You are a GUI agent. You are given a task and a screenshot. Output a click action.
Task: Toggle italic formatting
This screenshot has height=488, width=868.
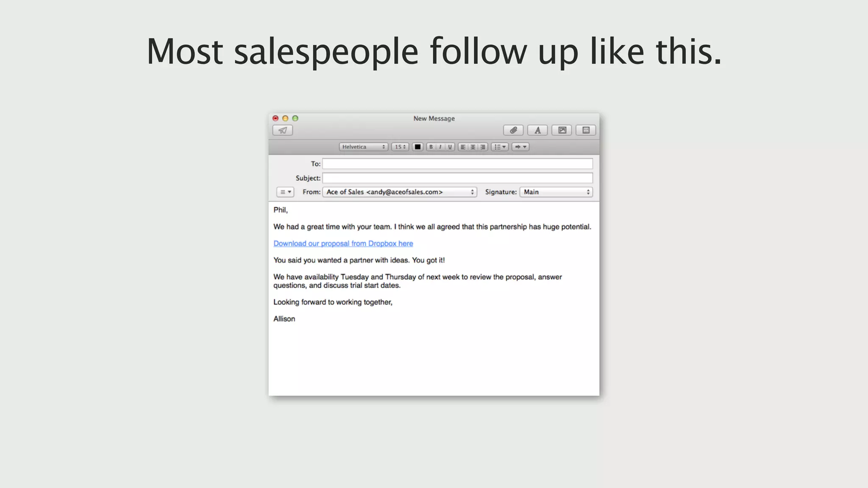point(440,147)
